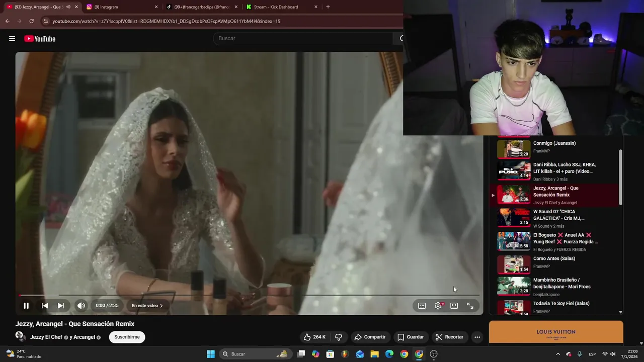
Task: Go to YouTube home via logo
Action: click(40, 39)
